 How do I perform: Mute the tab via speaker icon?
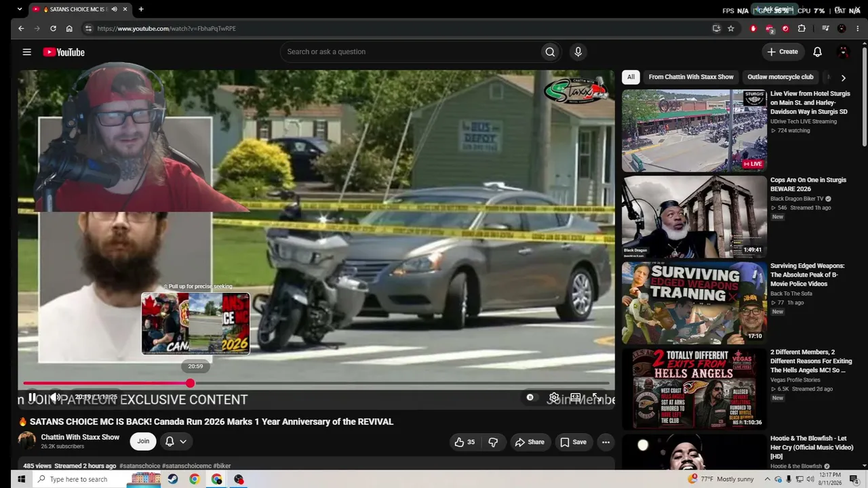(114, 9)
